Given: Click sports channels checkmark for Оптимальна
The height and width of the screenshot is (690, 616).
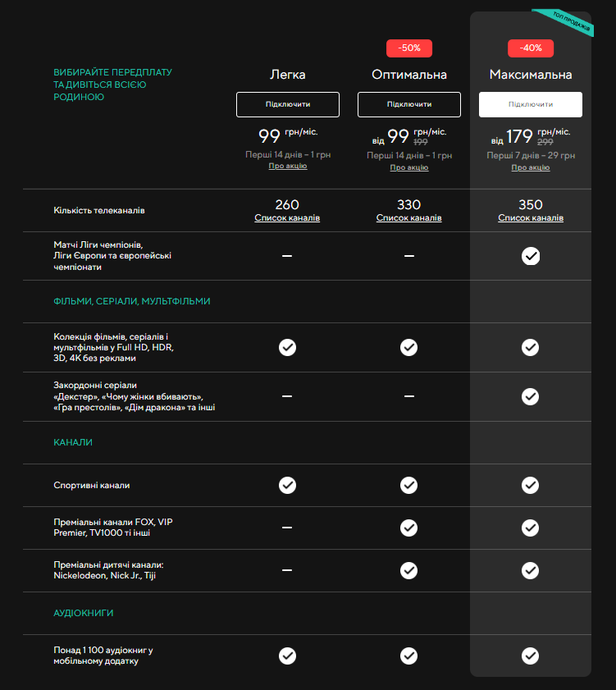Looking at the screenshot, I should (x=408, y=485).
